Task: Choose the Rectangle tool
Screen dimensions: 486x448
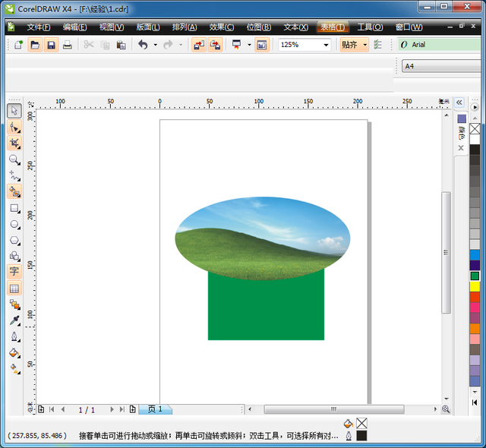Action: (x=14, y=208)
